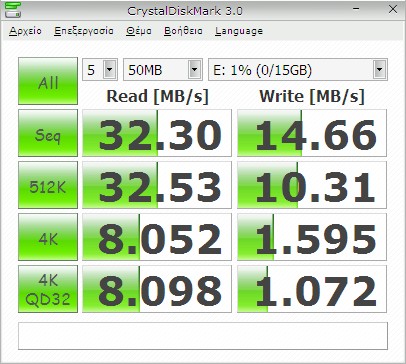406x364 pixels.
Task: Click the Read [MB/s] column header
Action: click(157, 96)
